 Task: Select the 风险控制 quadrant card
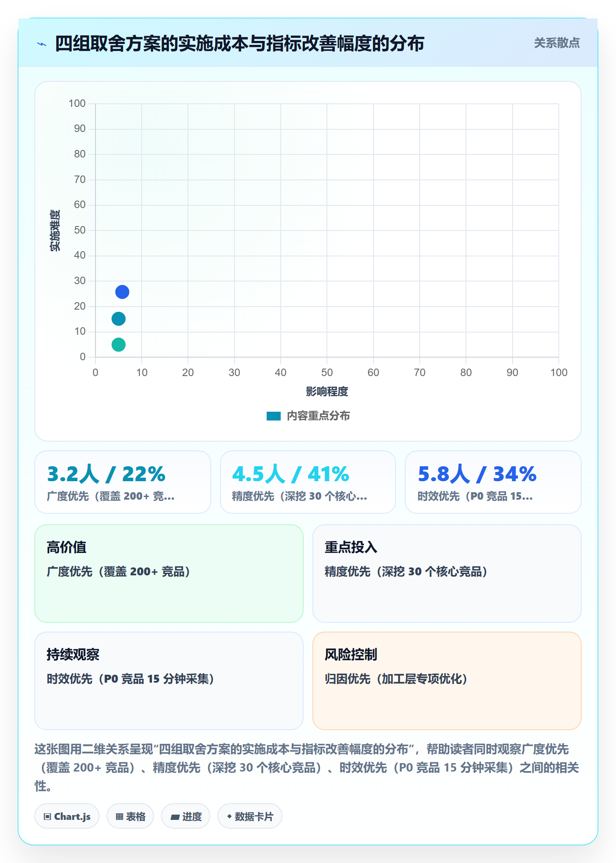(x=447, y=681)
